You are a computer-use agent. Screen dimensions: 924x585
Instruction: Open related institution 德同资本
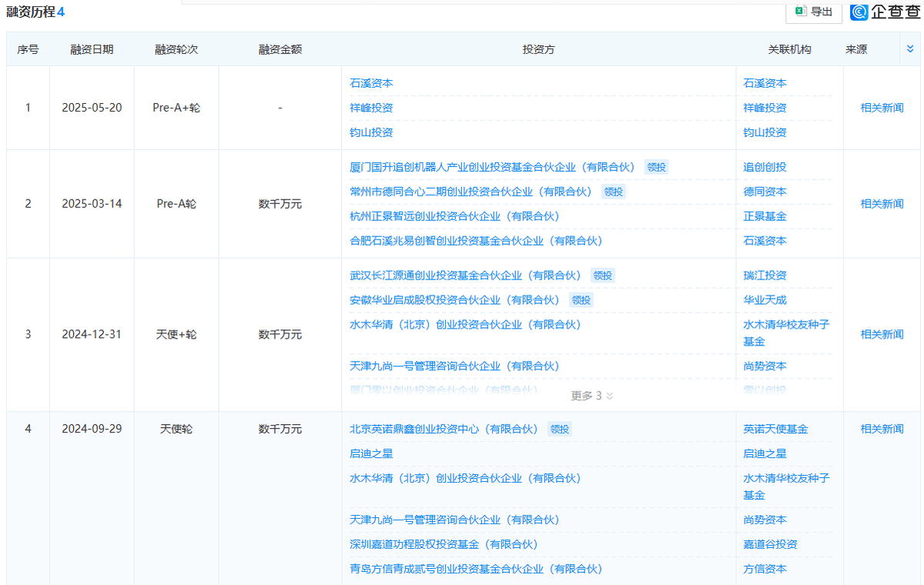tap(765, 192)
